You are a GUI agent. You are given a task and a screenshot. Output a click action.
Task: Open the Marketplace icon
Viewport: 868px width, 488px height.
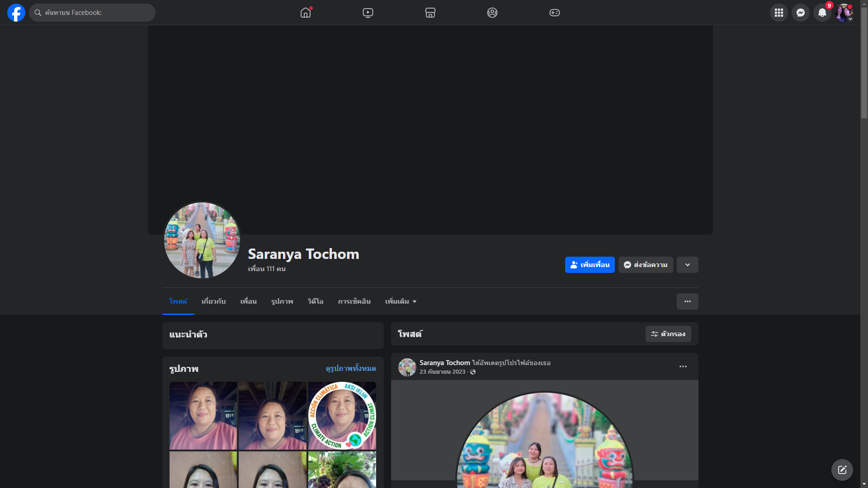point(430,13)
